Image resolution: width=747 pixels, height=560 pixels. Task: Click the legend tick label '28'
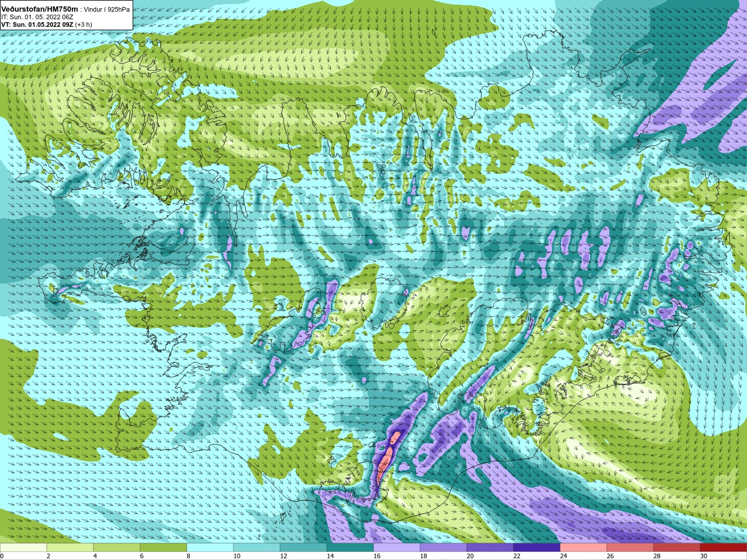pyautogui.click(x=657, y=556)
